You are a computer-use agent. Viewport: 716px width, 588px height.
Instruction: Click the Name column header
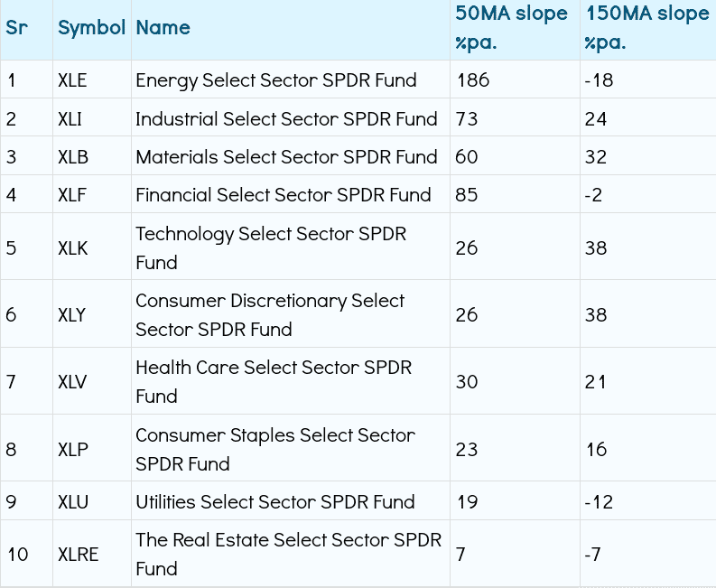[x=163, y=27]
